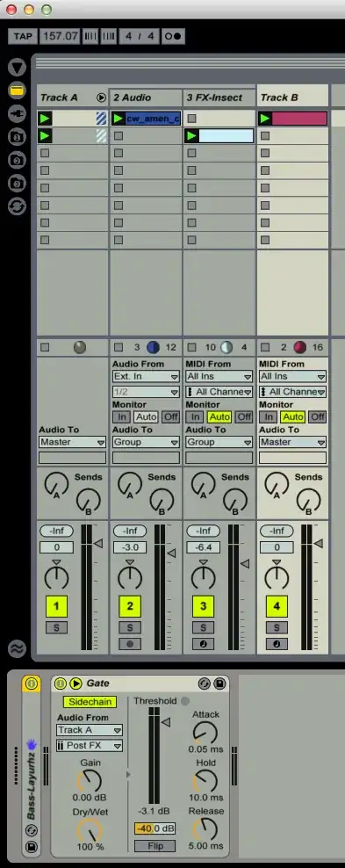Open the Post FX tapping point dropdown
Screen dimensions: 345x868
coord(90,746)
